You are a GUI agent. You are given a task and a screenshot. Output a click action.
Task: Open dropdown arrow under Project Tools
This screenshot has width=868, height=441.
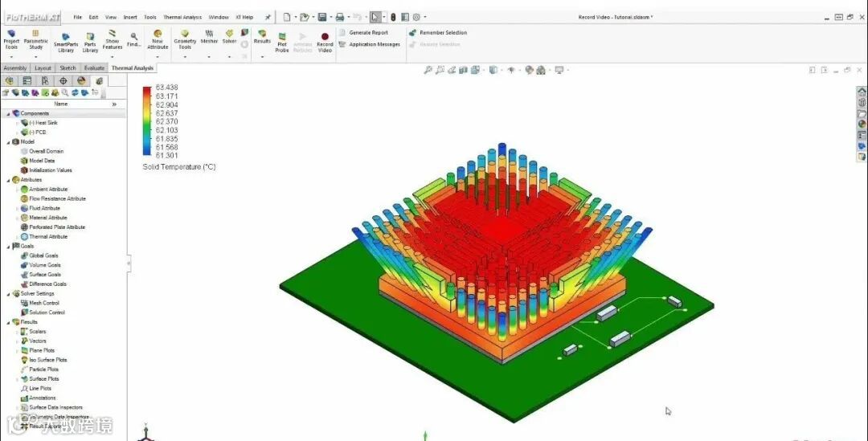click(x=11, y=56)
